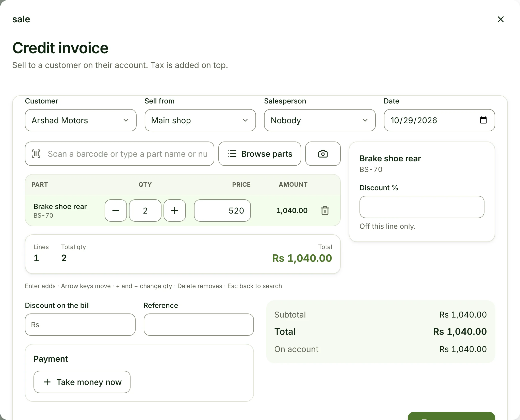Edit the price field showing 520
The width and height of the screenshot is (520, 420).
(x=222, y=211)
